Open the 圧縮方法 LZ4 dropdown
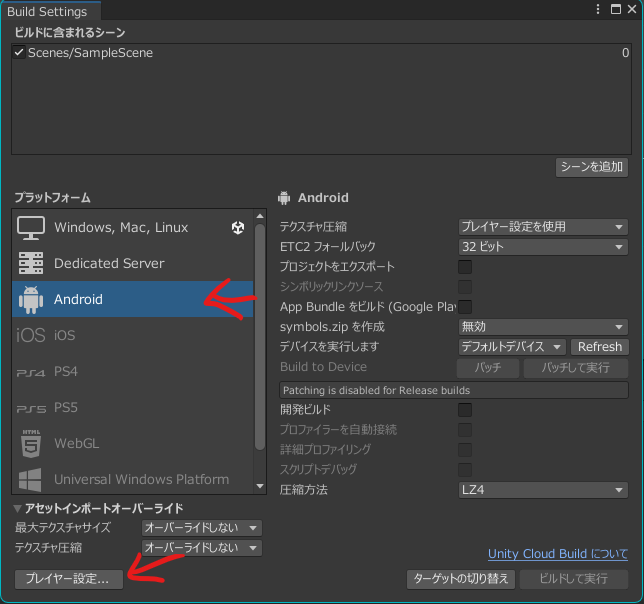Image resolution: width=644 pixels, height=604 pixels. pos(543,490)
